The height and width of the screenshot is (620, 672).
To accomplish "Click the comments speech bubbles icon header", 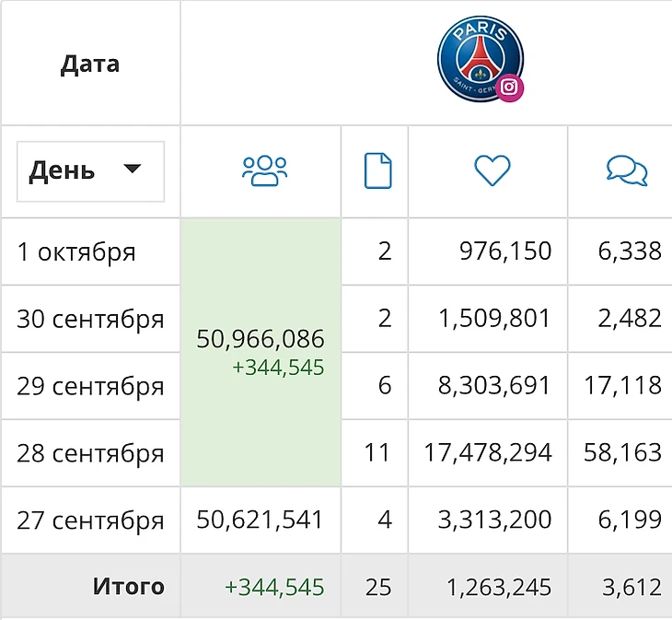I will [x=627, y=171].
